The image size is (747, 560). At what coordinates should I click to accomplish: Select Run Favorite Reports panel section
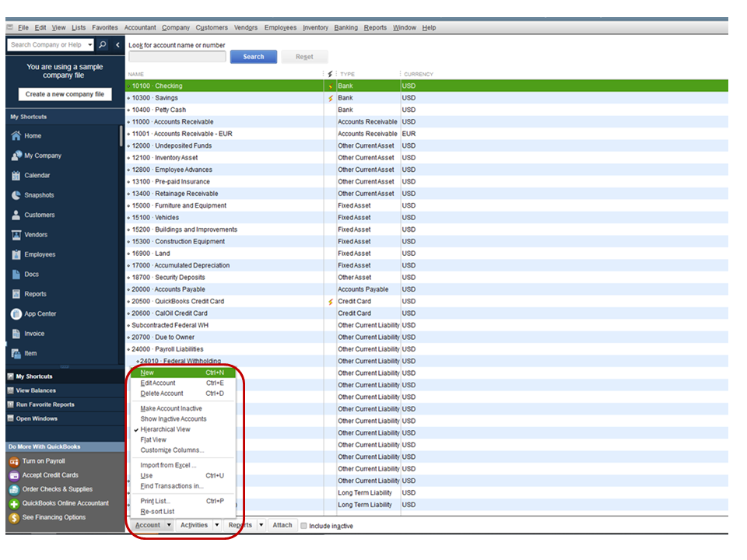point(65,404)
